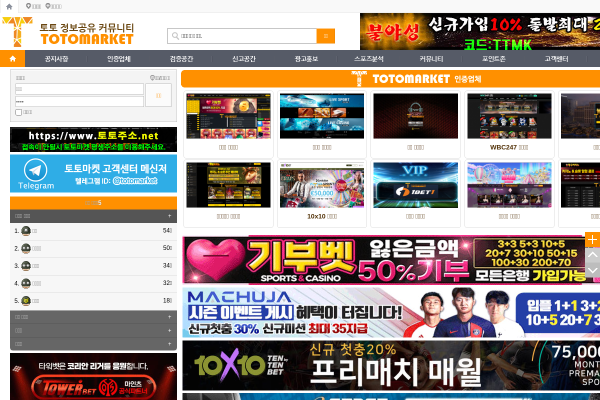Click the magnifier icon in the search box
The image size is (600, 400).
coord(175,36)
